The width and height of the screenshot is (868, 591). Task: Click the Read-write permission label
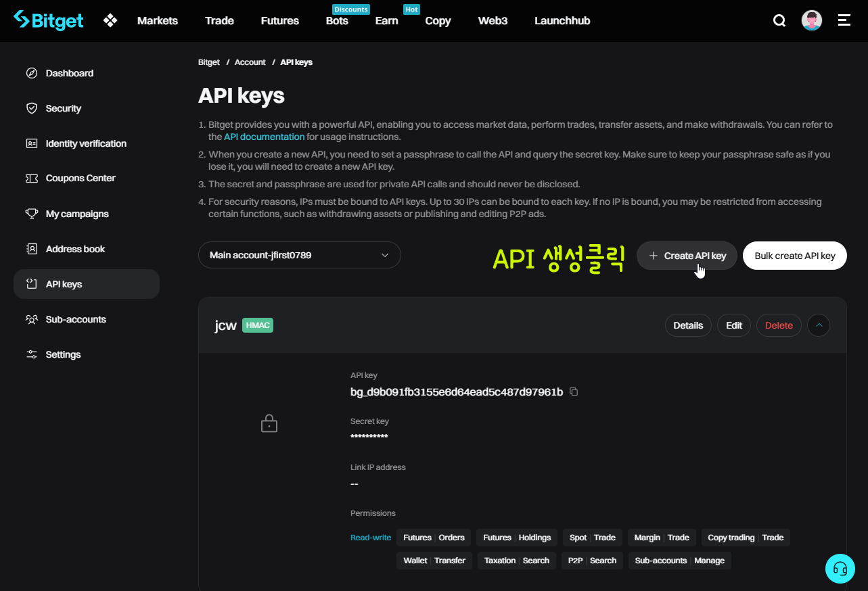pyautogui.click(x=371, y=538)
